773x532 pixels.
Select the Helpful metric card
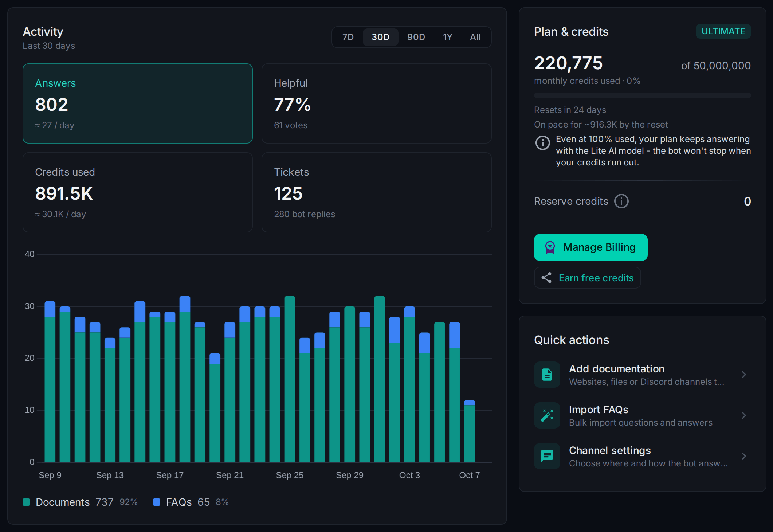(377, 103)
